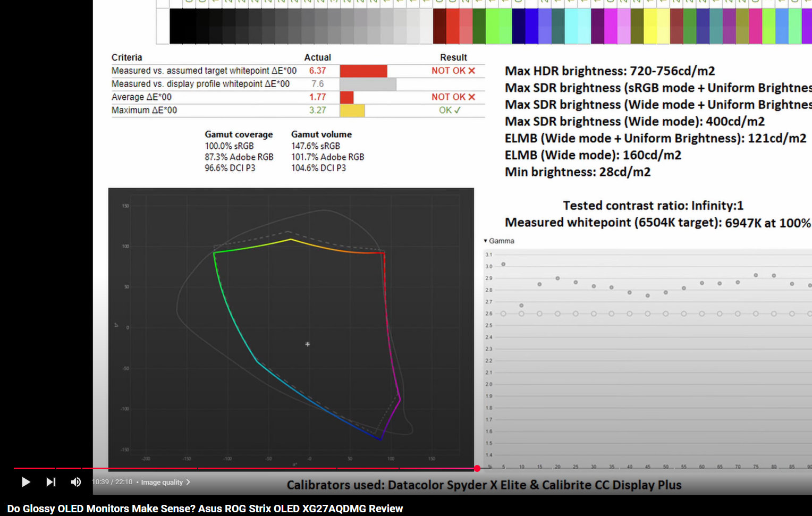
Task: Click the first chapter segment of the progress bar
Action: point(34,468)
